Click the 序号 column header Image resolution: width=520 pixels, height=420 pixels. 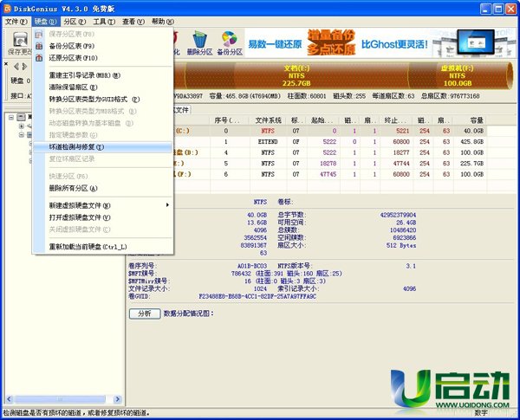point(229,120)
